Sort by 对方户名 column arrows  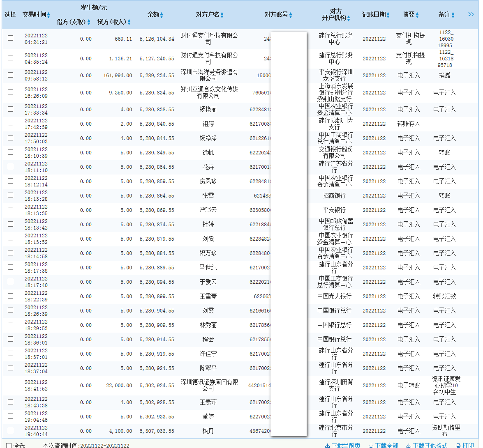click(222, 15)
